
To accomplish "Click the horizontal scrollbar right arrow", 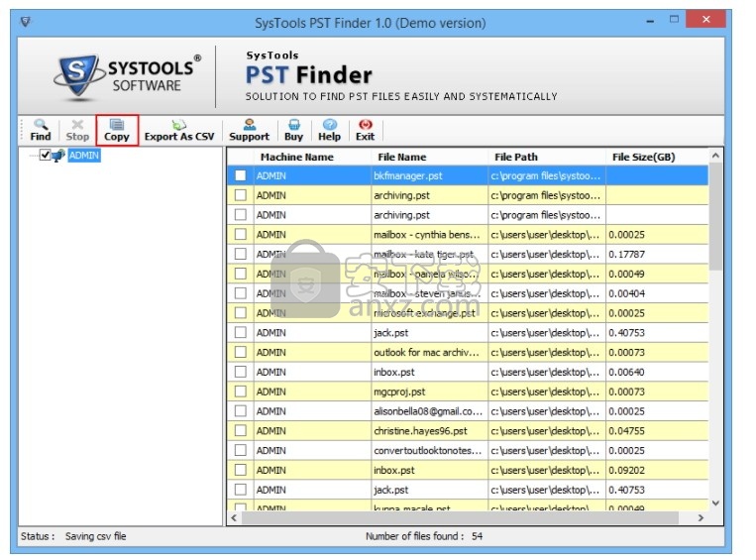I will (x=701, y=517).
